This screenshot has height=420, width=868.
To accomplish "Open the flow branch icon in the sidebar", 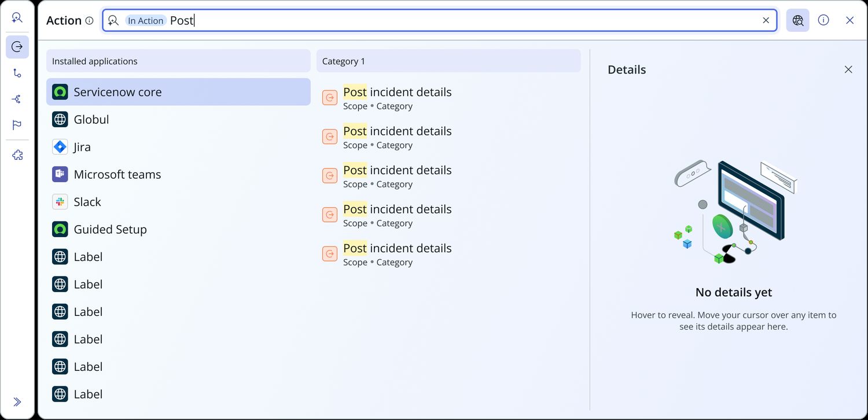I will coord(17,73).
